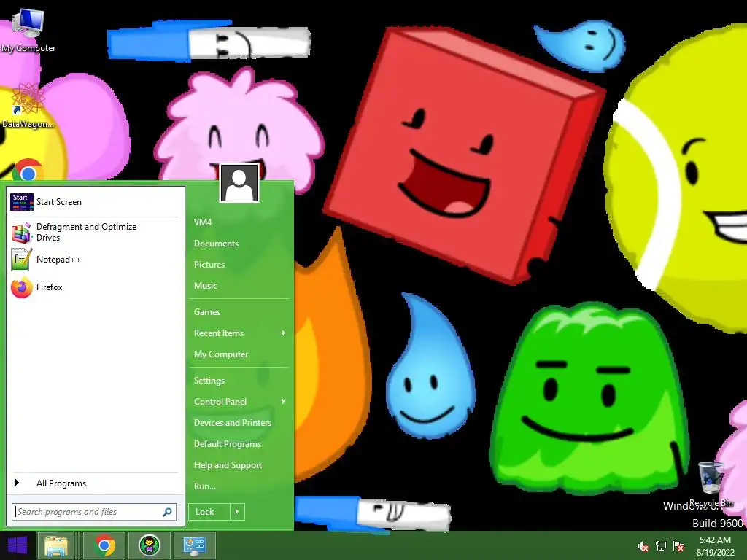
Task: Click the search magnifier icon
Action: (167, 512)
